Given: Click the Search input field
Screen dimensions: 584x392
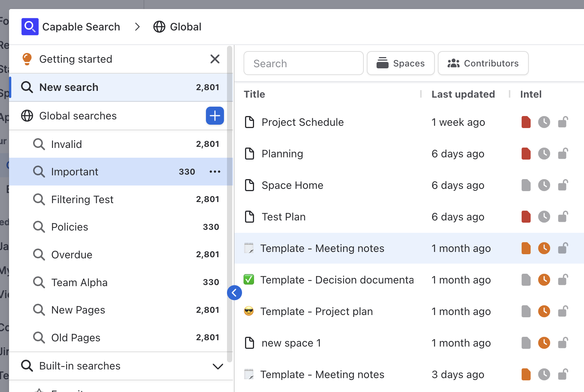Looking at the screenshot, I should point(303,63).
